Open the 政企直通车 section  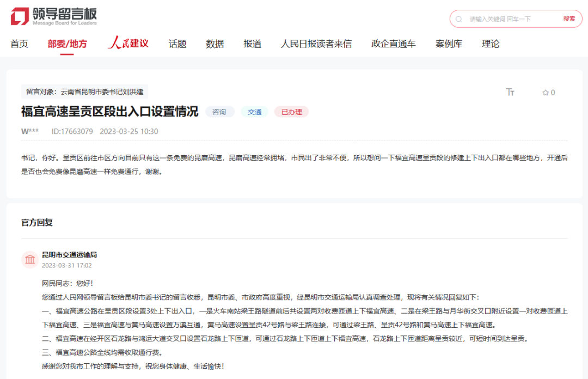(x=393, y=44)
